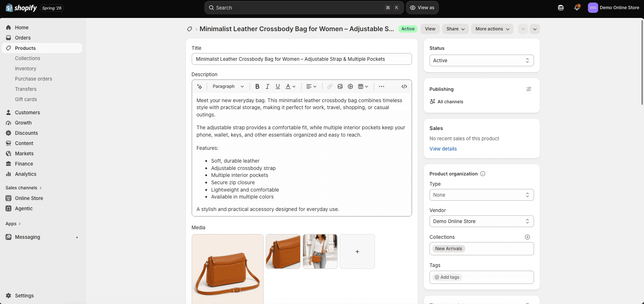The width and height of the screenshot is (644, 304).
Task: Expand the Apps section
Action: [x=13, y=224]
